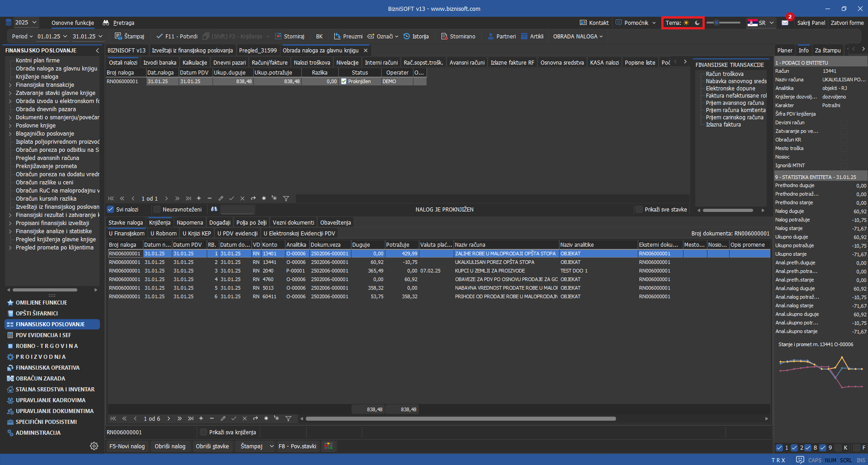Viewport: 868px width, 465px height.
Task: Select the Izvodi banaka tab
Action: pos(160,62)
